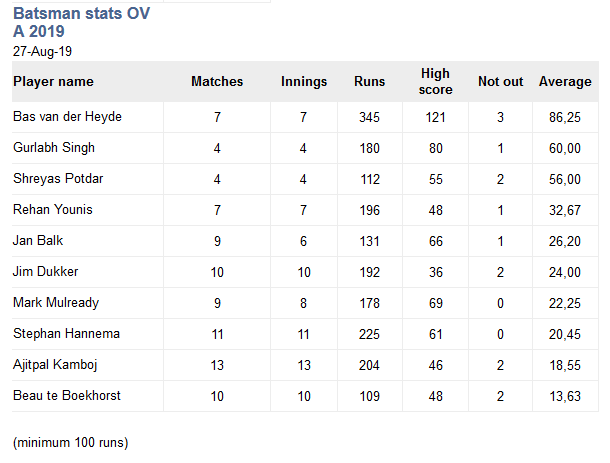Click Stephan Hannema's runs value 225
610x463 pixels.
(369, 334)
